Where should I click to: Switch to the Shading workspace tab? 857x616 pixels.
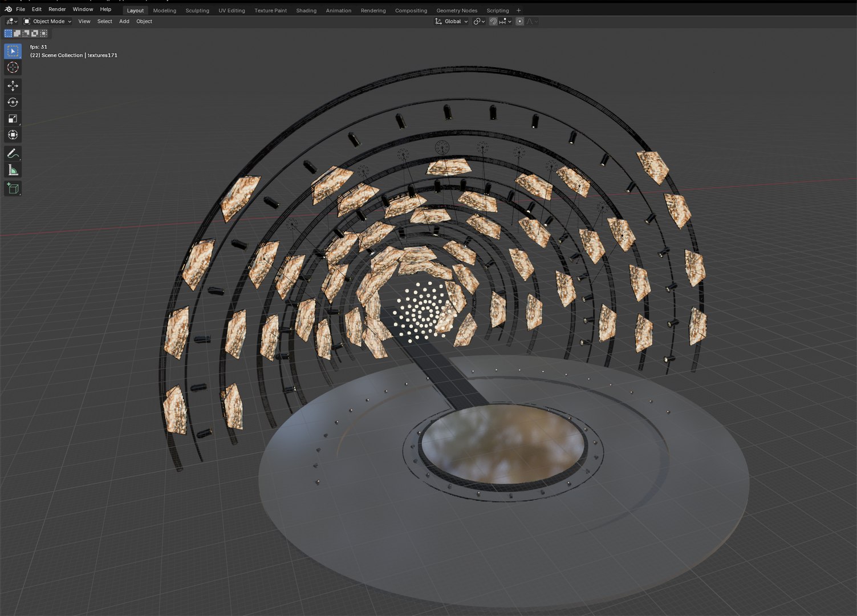pos(306,10)
